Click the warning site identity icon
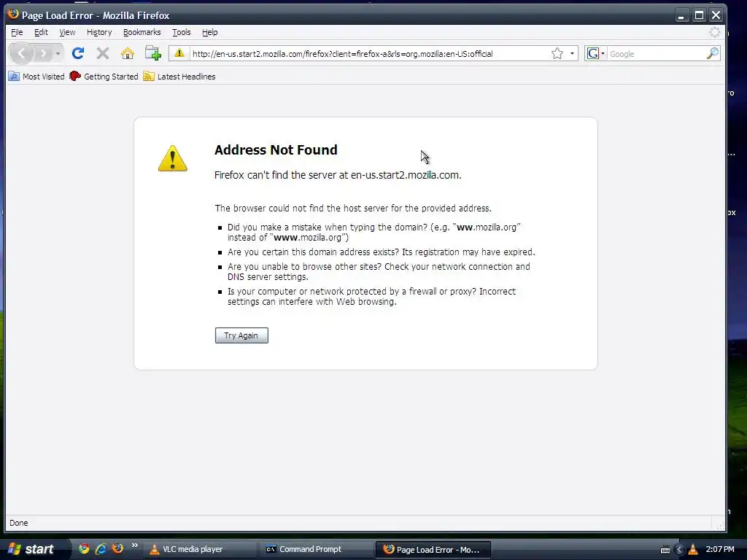747x560 pixels. coord(179,53)
